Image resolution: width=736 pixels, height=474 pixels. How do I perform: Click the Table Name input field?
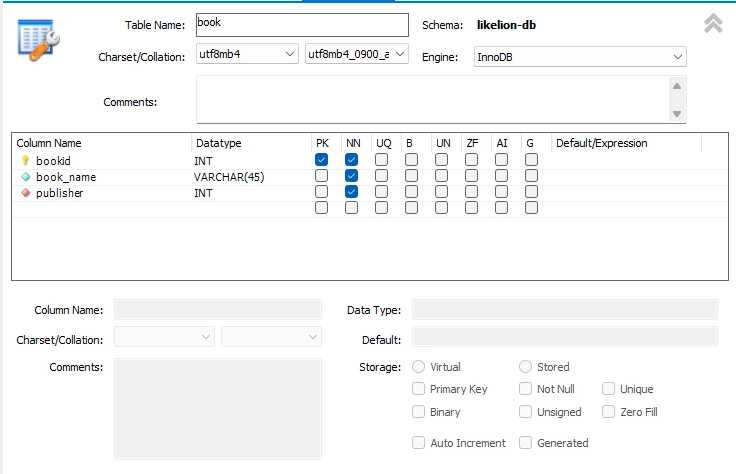click(x=301, y=24)
